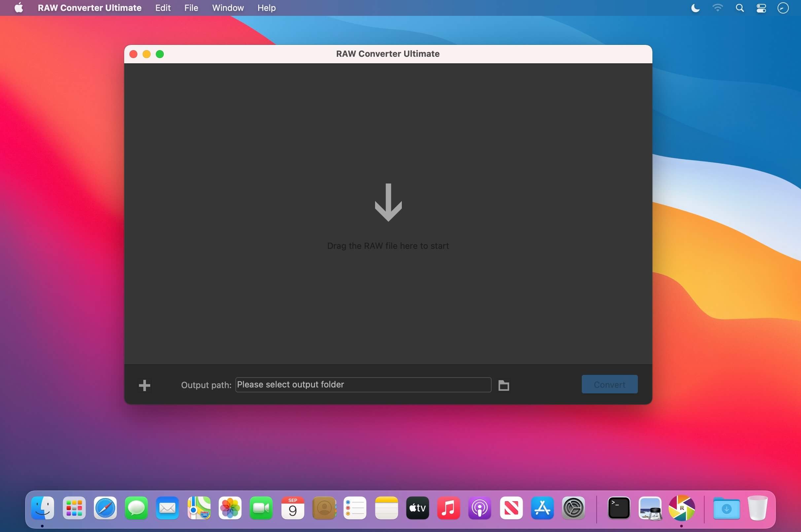Launch Safari from the Dock
801x532 pixels.
click(x=105, y=508)
